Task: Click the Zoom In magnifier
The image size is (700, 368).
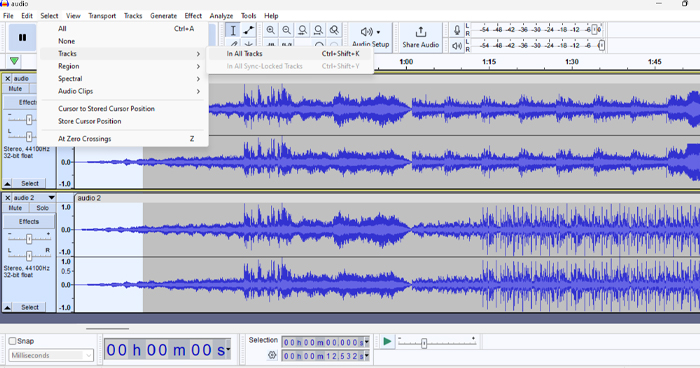Action: pyautogui.click(x=271, y=30)
